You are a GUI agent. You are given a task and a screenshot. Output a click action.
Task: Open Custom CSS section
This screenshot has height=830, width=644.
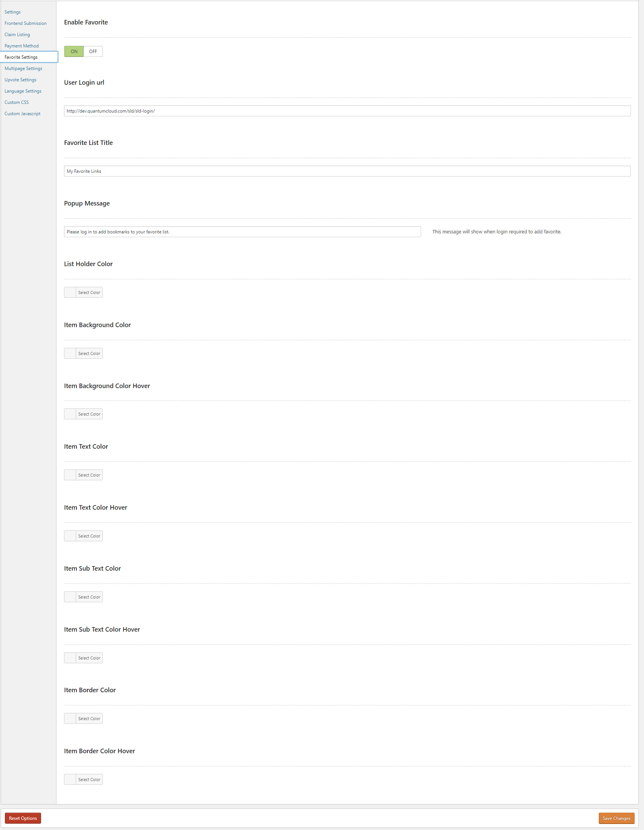(x=17, y=102)
